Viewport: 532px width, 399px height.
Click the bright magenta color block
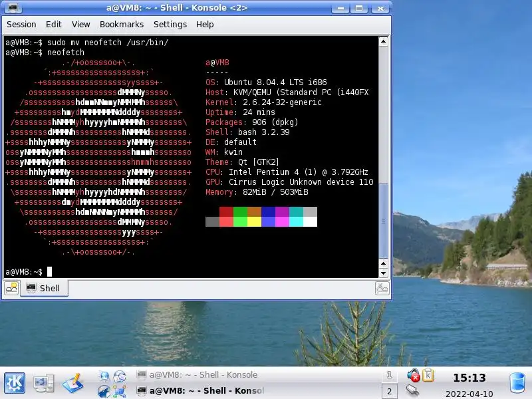282,221
